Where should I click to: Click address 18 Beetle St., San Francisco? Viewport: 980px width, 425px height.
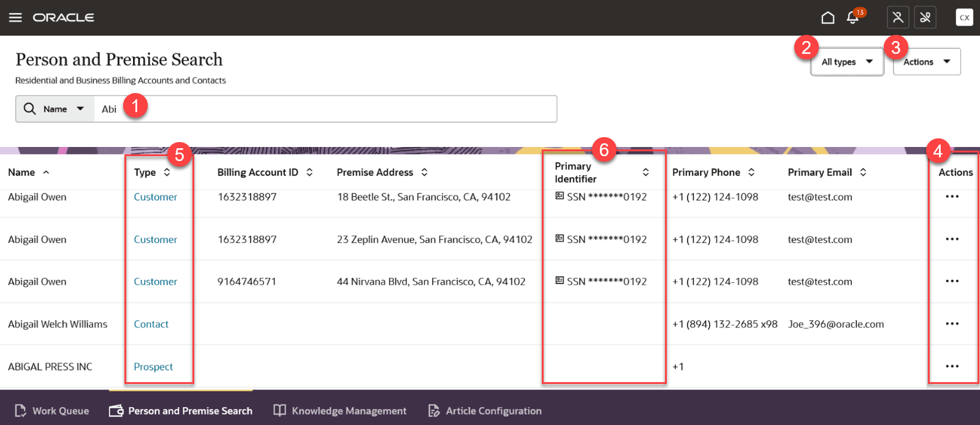pos(424,197)
